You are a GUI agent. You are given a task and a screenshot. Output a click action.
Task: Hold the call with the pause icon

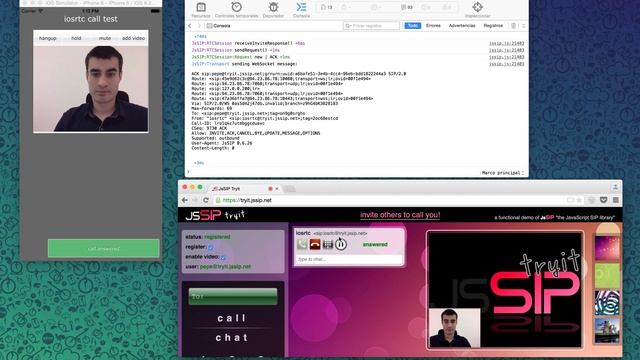tap(341, 244)
